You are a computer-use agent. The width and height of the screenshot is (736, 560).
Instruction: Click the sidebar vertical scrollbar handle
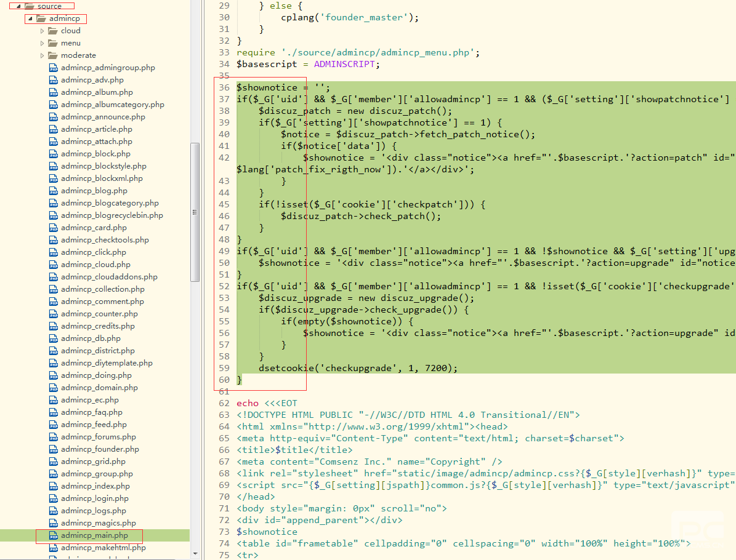point(195,212)
